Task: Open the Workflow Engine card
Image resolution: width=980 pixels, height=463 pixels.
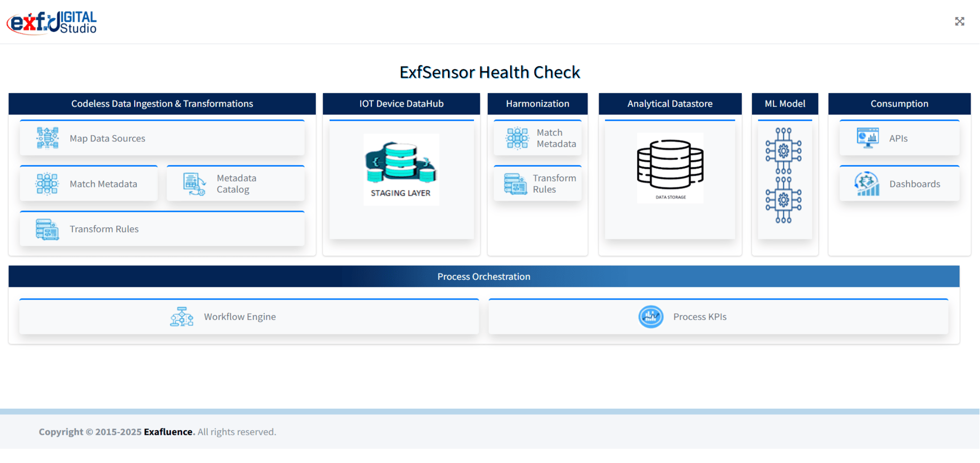Action: click(249, 317)
